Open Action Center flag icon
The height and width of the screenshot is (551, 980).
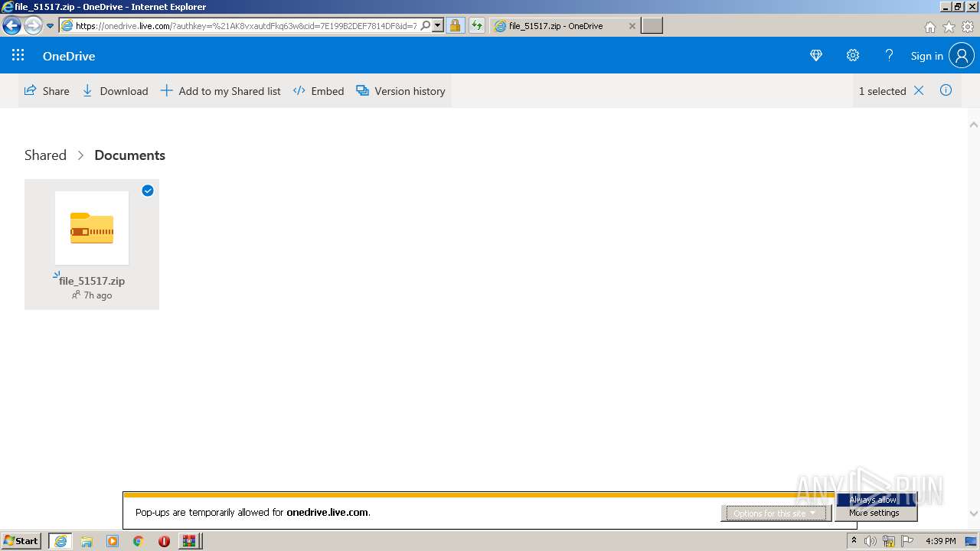pyautogui.click(x=907, y=541)
